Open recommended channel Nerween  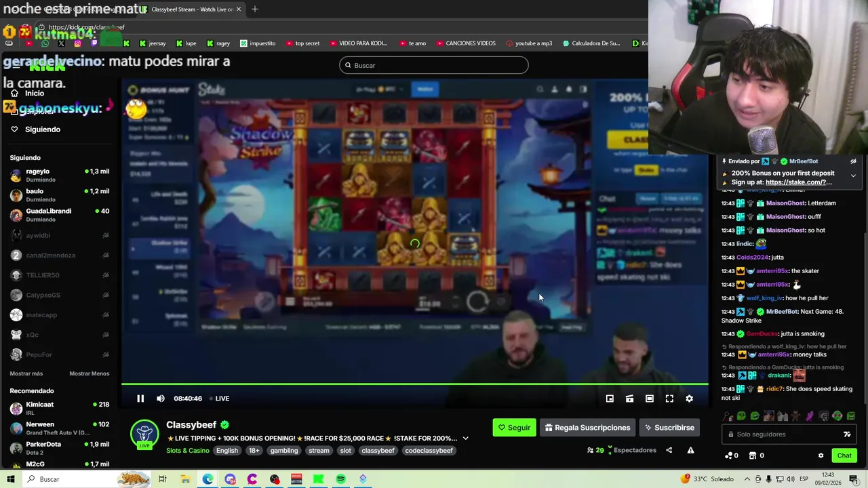59,428
